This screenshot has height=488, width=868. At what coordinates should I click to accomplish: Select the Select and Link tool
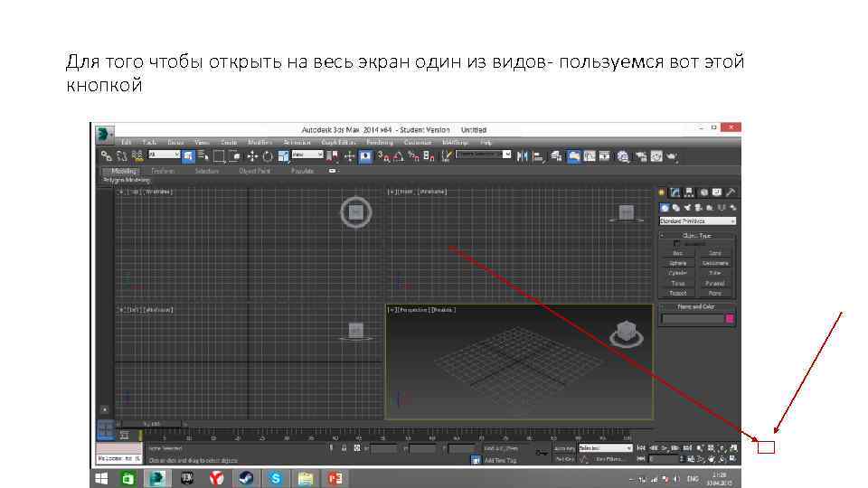click(x=106, y=156)
